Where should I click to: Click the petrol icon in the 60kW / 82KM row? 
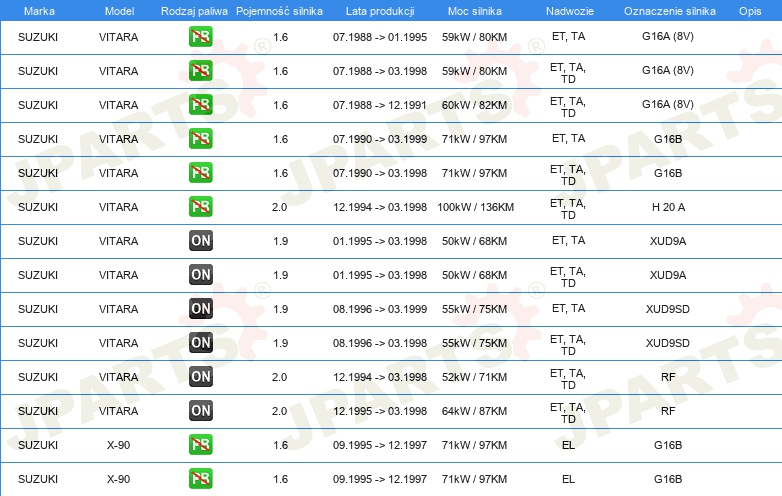coord(200,104)
